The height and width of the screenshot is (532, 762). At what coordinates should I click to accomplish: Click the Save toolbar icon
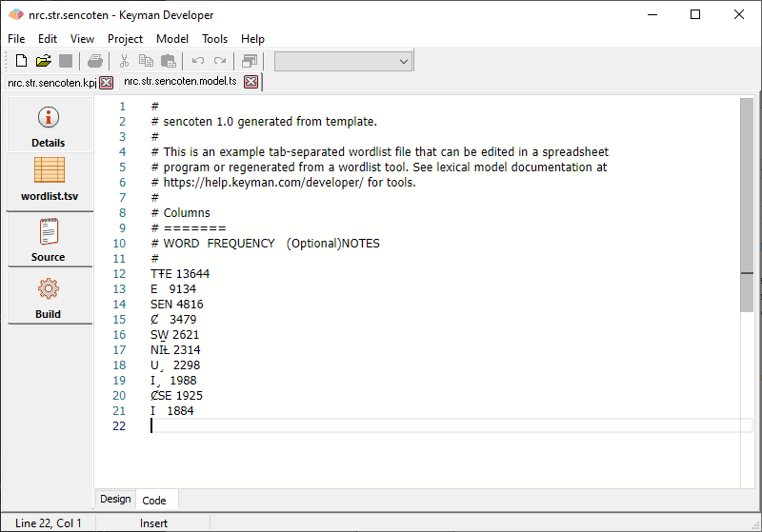66,61
